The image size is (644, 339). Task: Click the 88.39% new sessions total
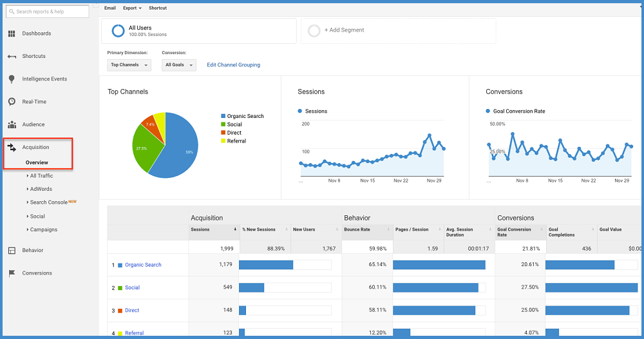tap(276, 249)
